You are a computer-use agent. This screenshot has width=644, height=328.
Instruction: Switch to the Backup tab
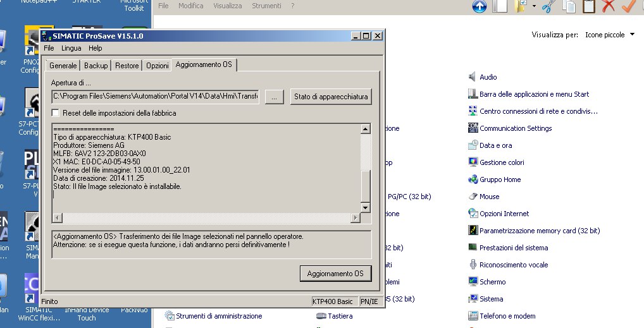click(x=96, y=65)
